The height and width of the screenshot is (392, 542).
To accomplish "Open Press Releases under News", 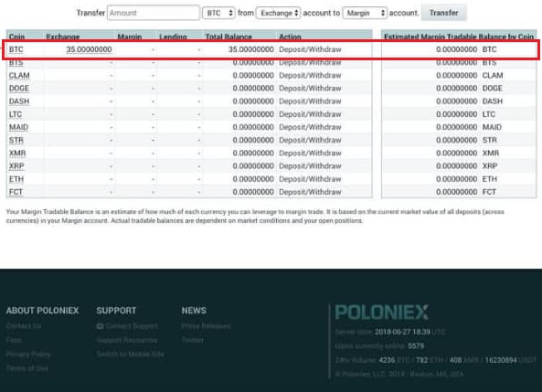I will [x=206, y=326].
